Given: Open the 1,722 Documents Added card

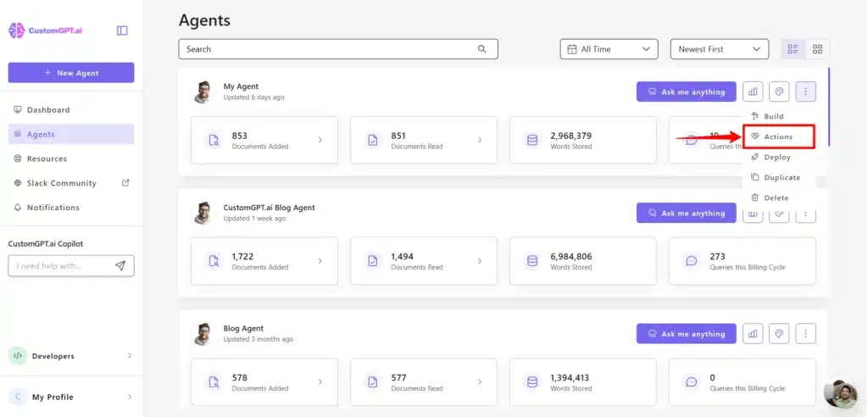Looking at the screenshot, I should 264,261.
